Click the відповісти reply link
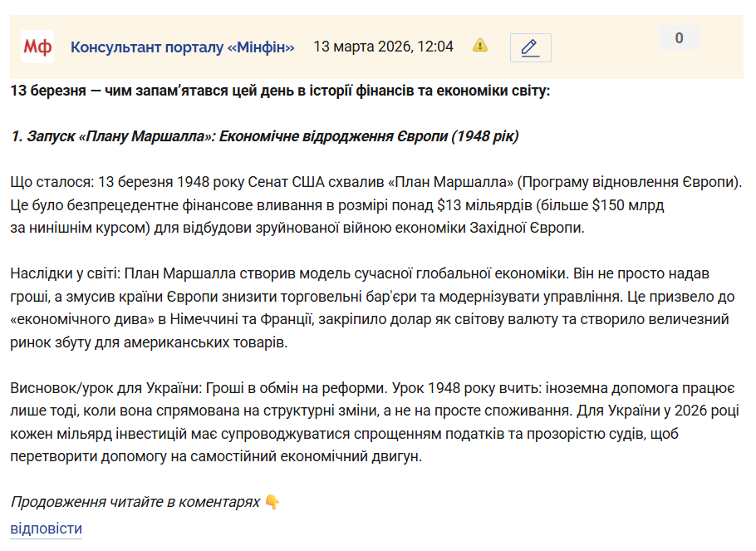 [46, 529]
